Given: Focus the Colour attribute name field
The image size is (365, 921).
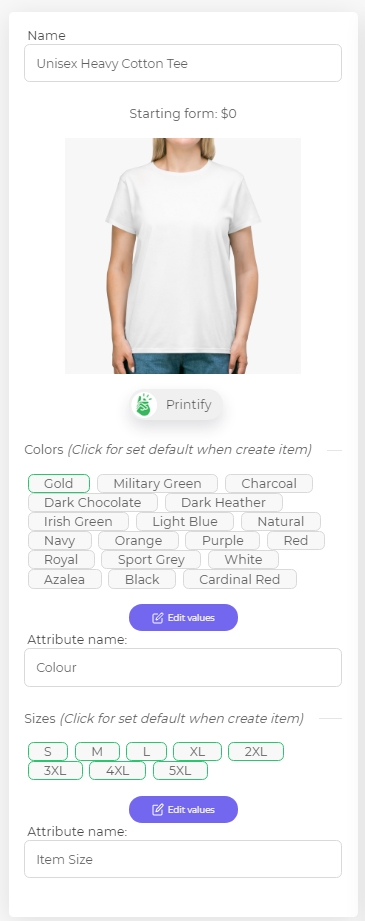Looking at the screenshot, I should coord(183,667).
